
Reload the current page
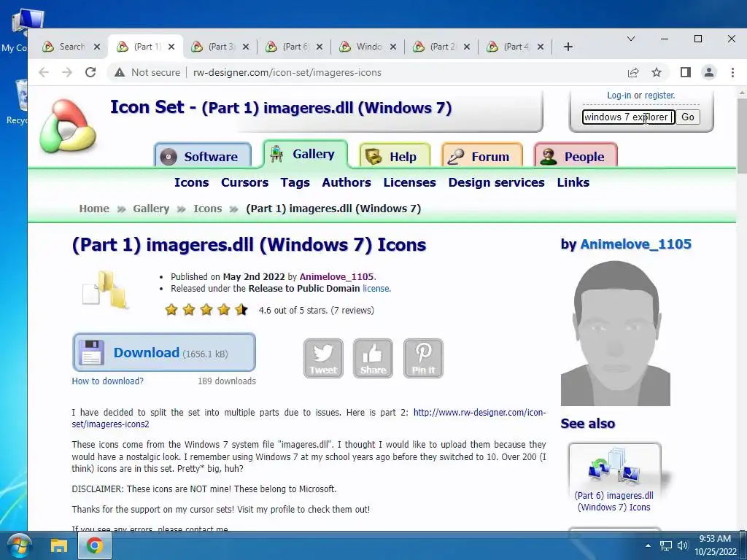pos(90,72)
